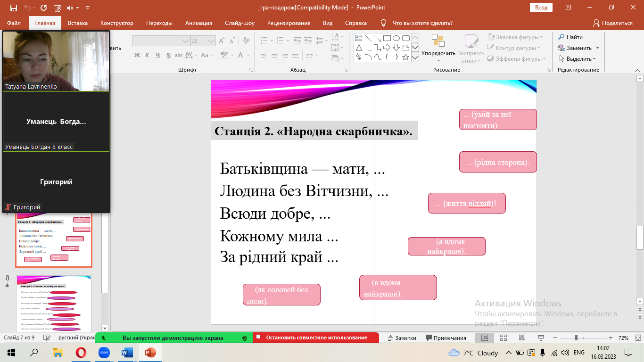
Task: Select the Right arrow shape
Action: click(387, 48)
